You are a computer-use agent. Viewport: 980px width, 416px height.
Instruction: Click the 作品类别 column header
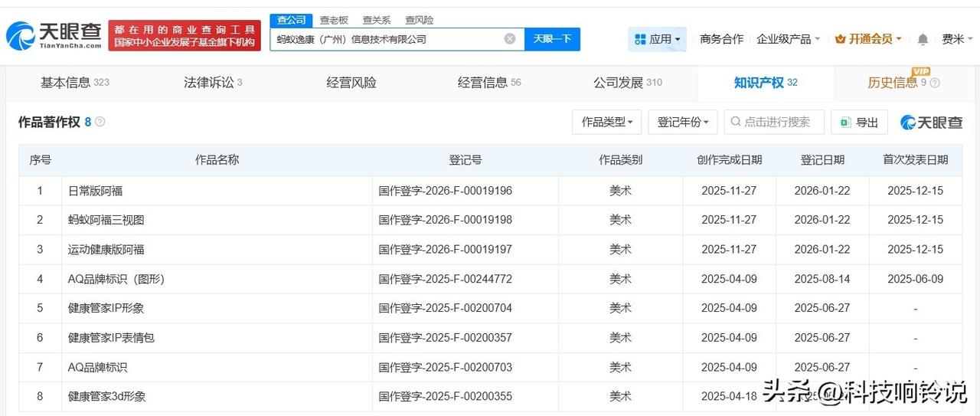pos(620,159)
